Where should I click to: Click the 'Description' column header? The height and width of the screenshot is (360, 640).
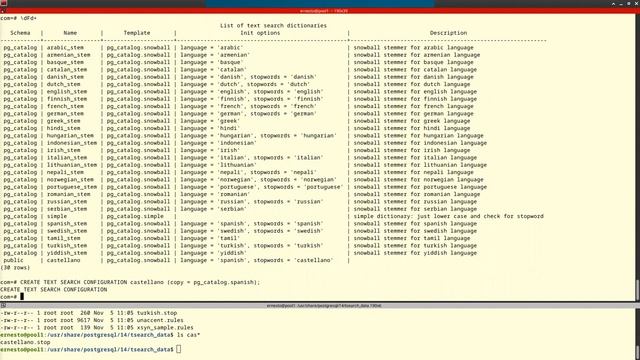448,33
